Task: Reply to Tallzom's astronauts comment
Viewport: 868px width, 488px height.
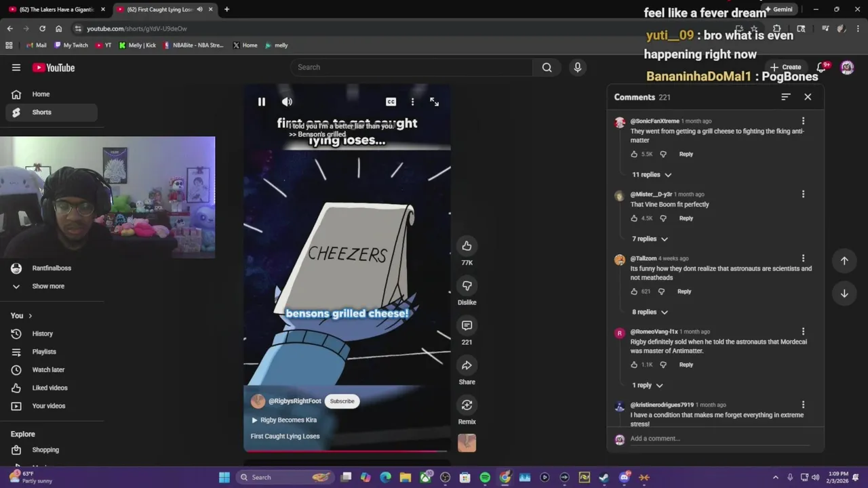Action: (684, 291)
